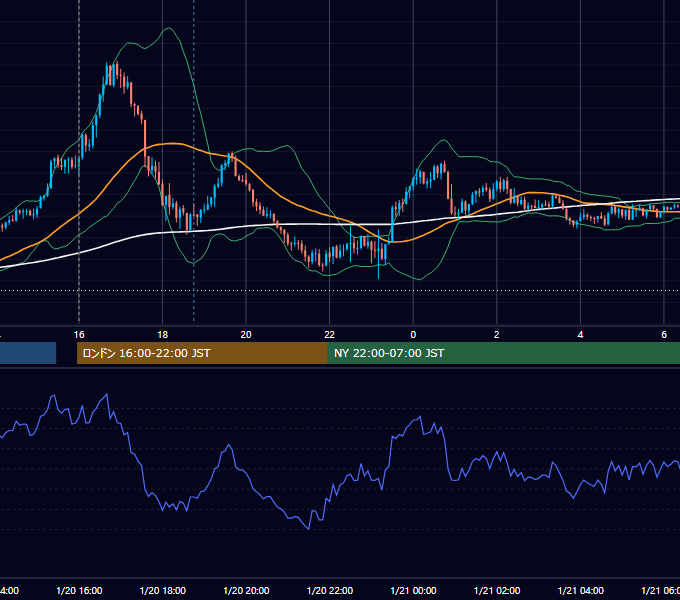The image size is (680, 600).
Task: Click the '1/20 22:00' lower axis label
Action: (330, 591)
